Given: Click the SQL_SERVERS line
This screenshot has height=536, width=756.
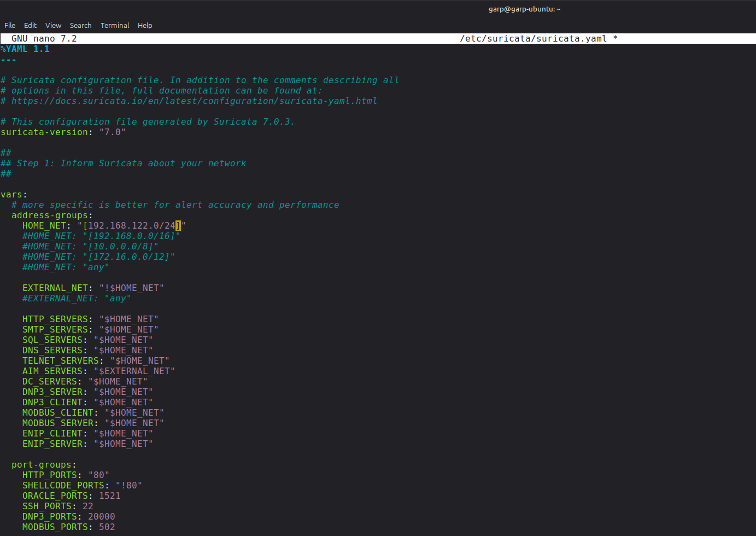Looking at the screenshot, I should coord(88,340).
